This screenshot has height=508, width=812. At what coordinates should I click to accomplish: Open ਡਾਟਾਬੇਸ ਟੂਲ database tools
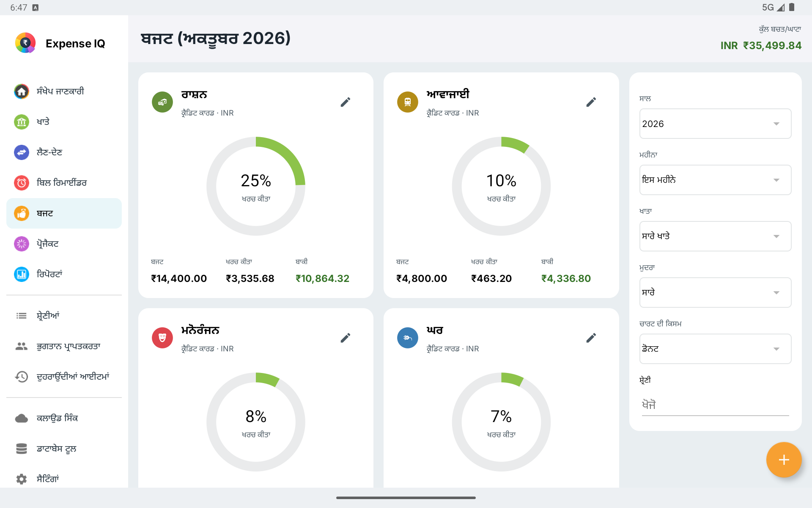tap(64, 449)
